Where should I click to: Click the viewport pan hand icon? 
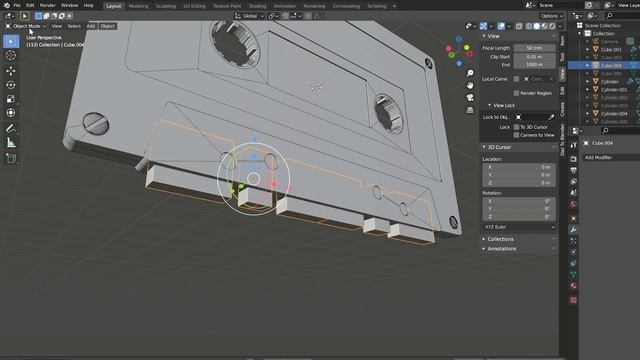click(470, 85)
